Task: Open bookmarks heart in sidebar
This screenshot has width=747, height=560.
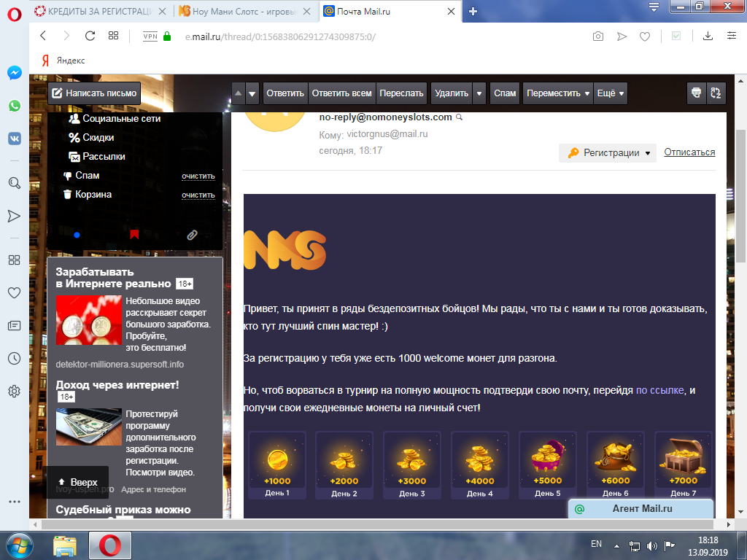Action: (x=15, y=293)
